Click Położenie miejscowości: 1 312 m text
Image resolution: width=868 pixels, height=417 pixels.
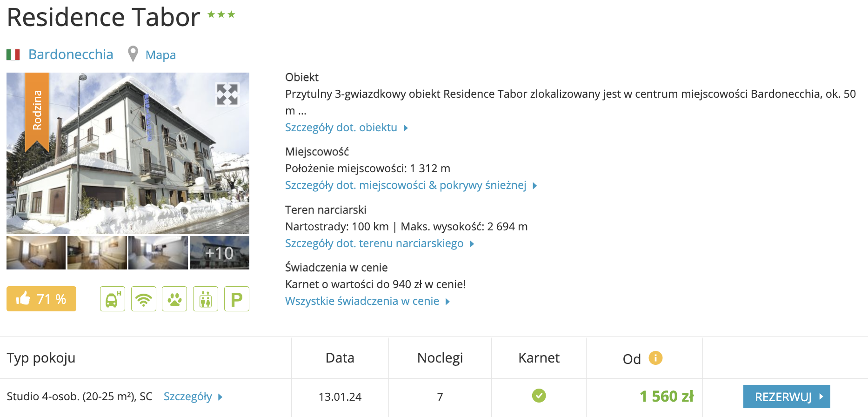click(367, 168)
